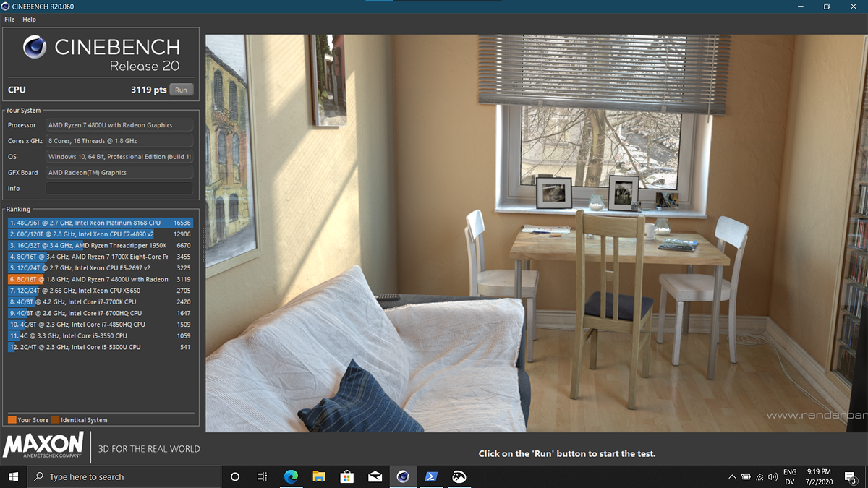Click the Type here to search box
The width and height of the screenshot is (868, 488).
point(124,476)
